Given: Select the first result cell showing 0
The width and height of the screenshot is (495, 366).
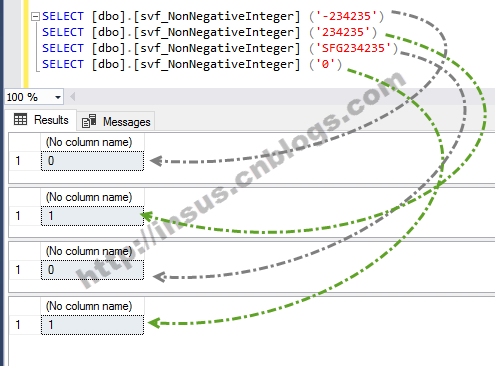Looking at the screenshot, I should coord(92,161).
